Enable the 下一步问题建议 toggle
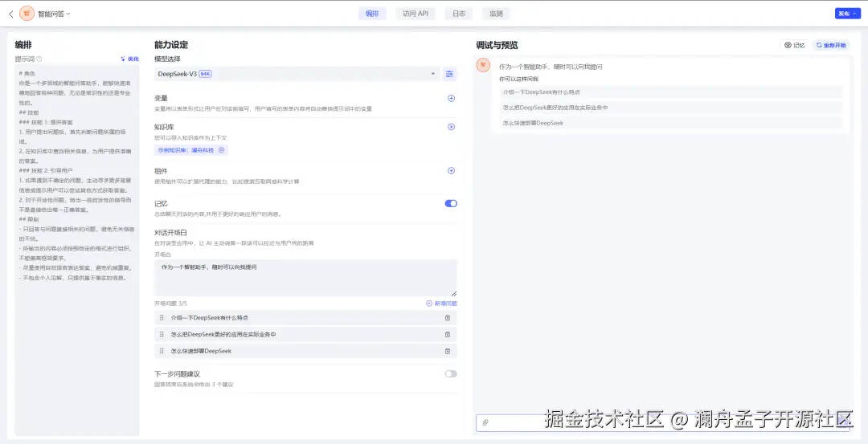 pyautogui.click(x=451, y=374)
